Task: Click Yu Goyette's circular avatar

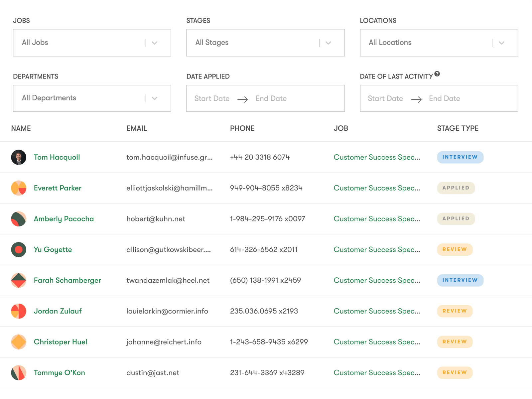Action: pyautogui.click(x=19, y=249)
